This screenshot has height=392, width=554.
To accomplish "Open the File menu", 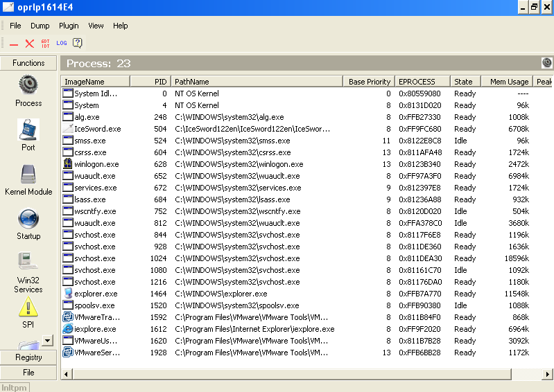I will pos(15,26).
